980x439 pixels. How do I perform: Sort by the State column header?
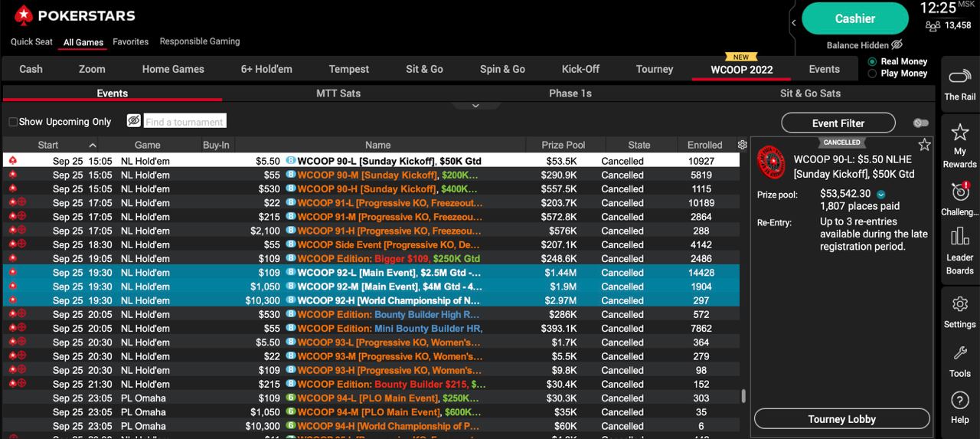pyautogui.click(x=639, y=145)
